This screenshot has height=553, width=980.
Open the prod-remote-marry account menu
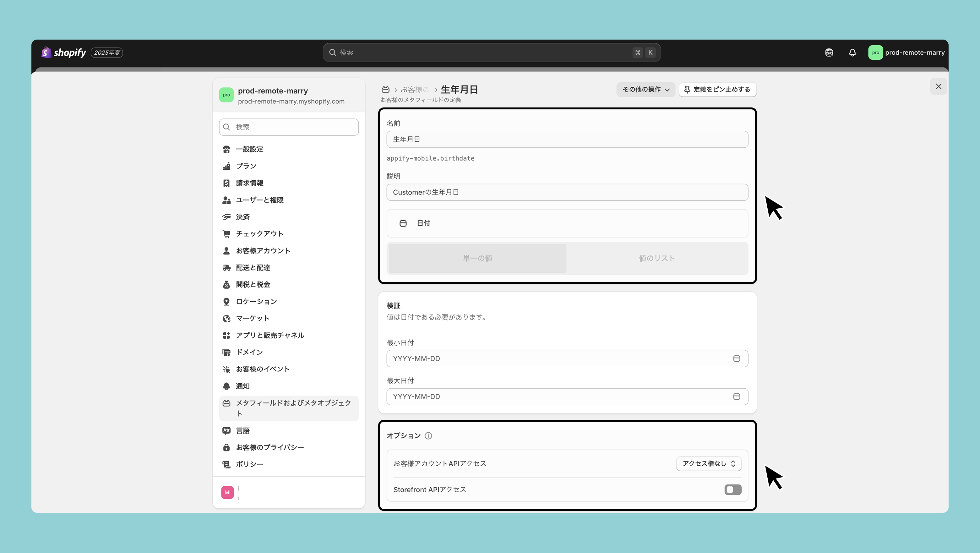pyautogui.click(x=906, y=52)
